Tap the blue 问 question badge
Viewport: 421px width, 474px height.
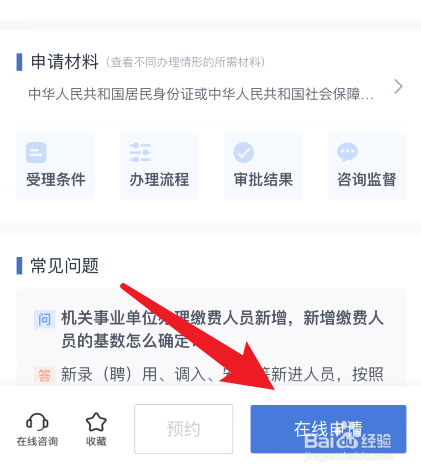click(x=44, y=319)
